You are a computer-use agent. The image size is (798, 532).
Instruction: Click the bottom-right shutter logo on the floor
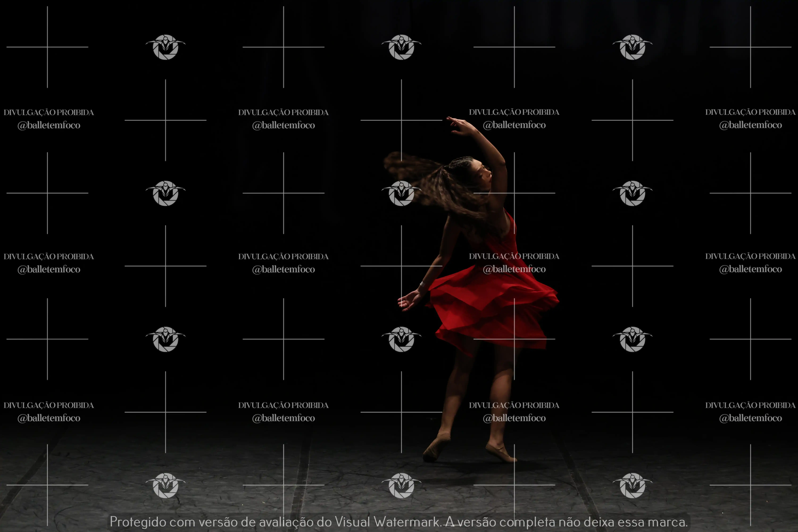tap(632, 486)
